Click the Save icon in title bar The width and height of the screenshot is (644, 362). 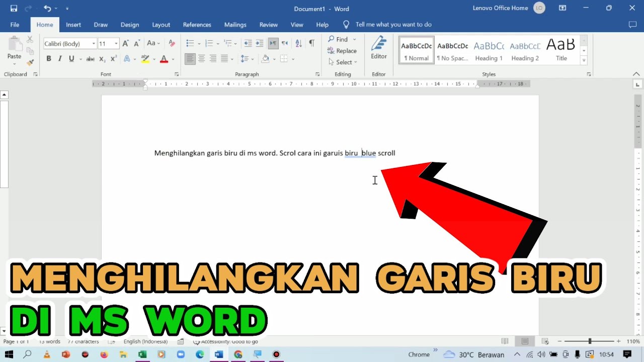pyautogui.click(x=14, y=8)
